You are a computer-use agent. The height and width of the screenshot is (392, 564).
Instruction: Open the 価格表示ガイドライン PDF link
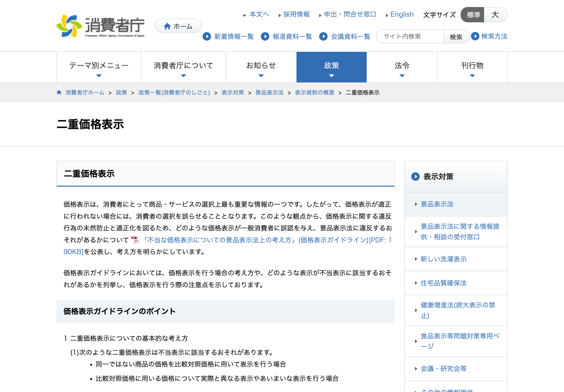266,240
